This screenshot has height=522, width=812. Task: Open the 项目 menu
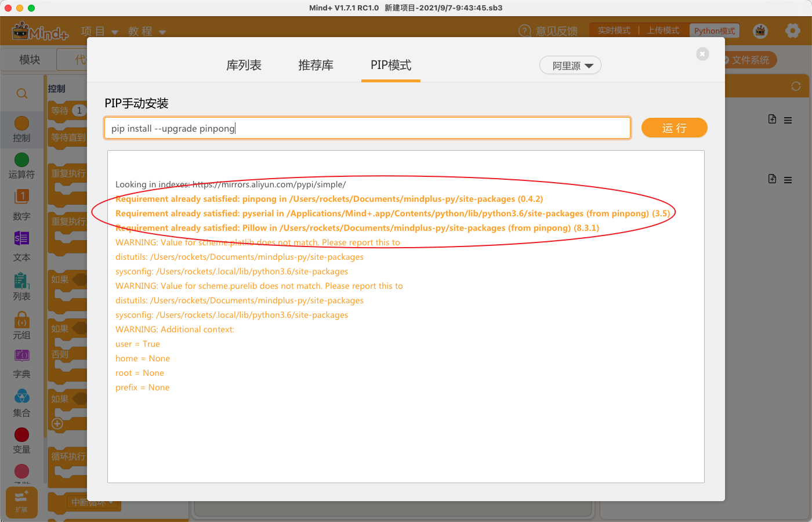click(x=100, y=31)
